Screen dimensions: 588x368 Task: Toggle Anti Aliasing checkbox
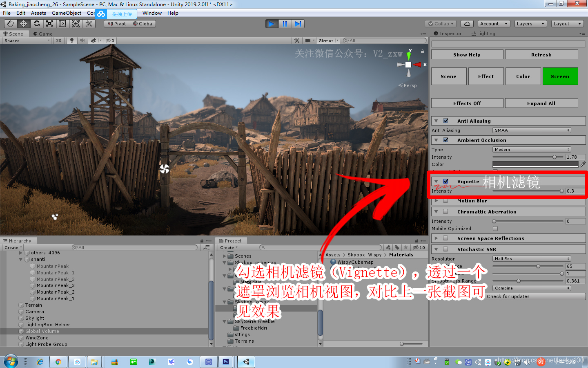click(445, 121)
